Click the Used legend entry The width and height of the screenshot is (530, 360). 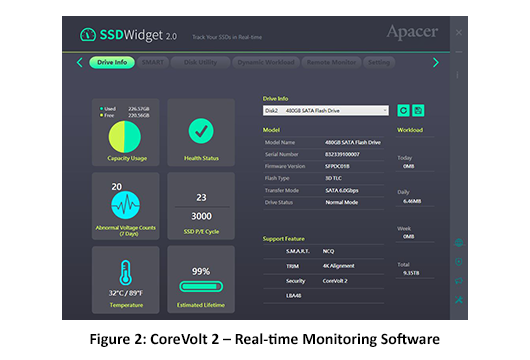[x=125, y=109]
